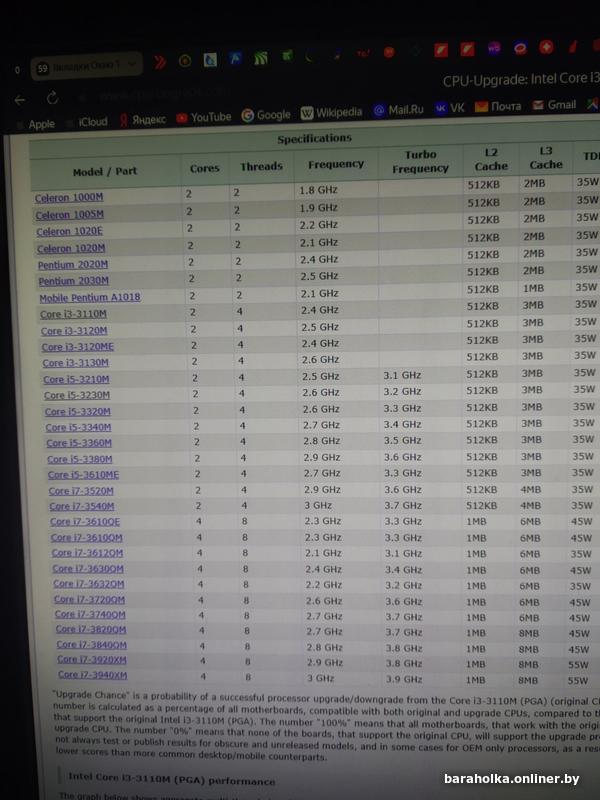The width and height of the screenshot is (600, 800).
Task: Open the Core i5-3360M link
Action: pos(79,443)
